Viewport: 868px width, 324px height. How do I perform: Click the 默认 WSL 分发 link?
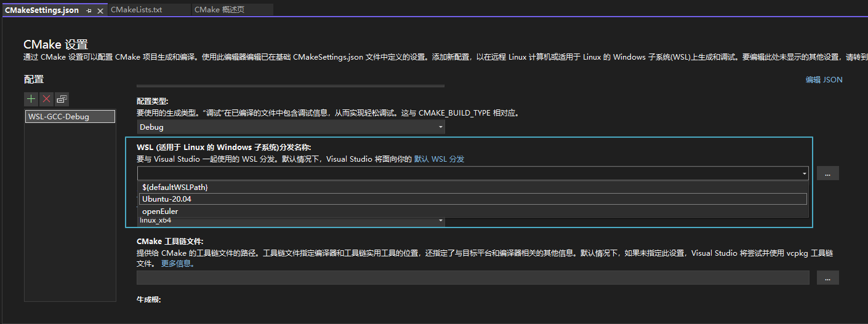(x=439, y=159)
